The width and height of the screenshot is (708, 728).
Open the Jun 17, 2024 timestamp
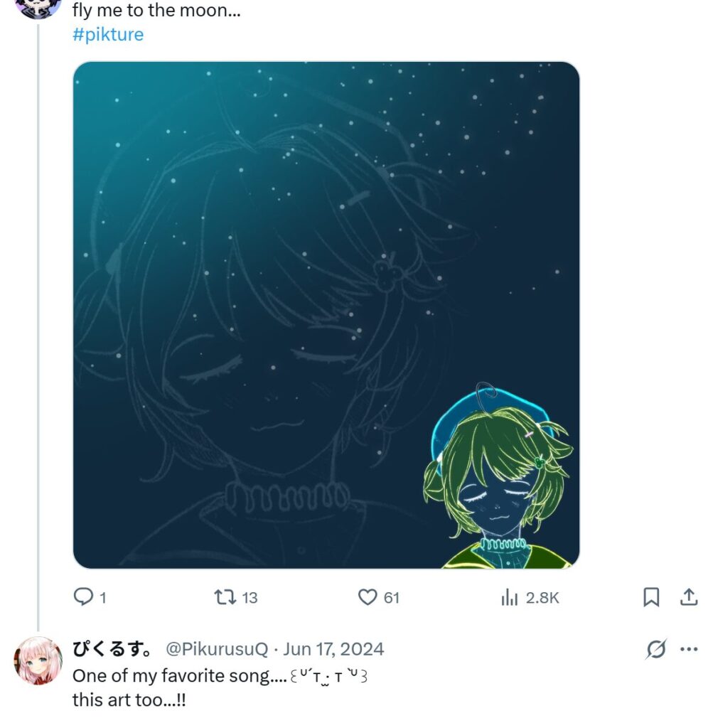click(333, 649)
